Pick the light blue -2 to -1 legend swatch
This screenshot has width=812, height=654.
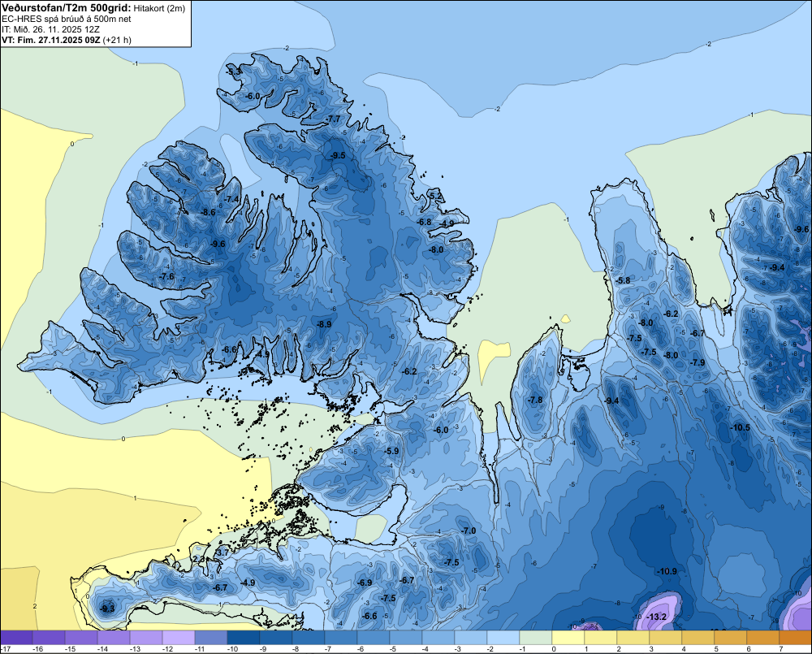pos(503,638)
